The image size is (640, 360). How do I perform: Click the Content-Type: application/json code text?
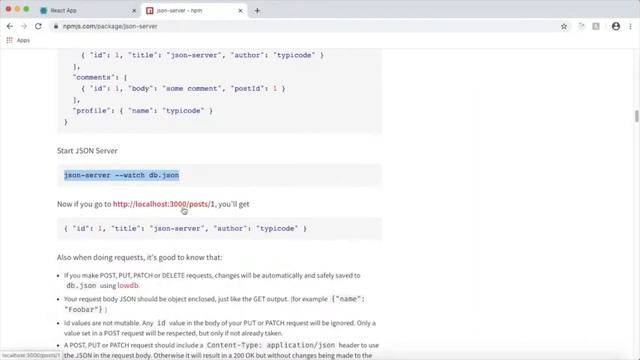(x=271, y=345)
